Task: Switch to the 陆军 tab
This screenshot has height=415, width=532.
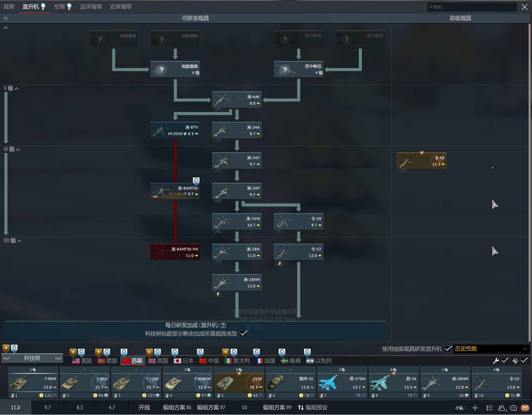Action: coord(9,7)
